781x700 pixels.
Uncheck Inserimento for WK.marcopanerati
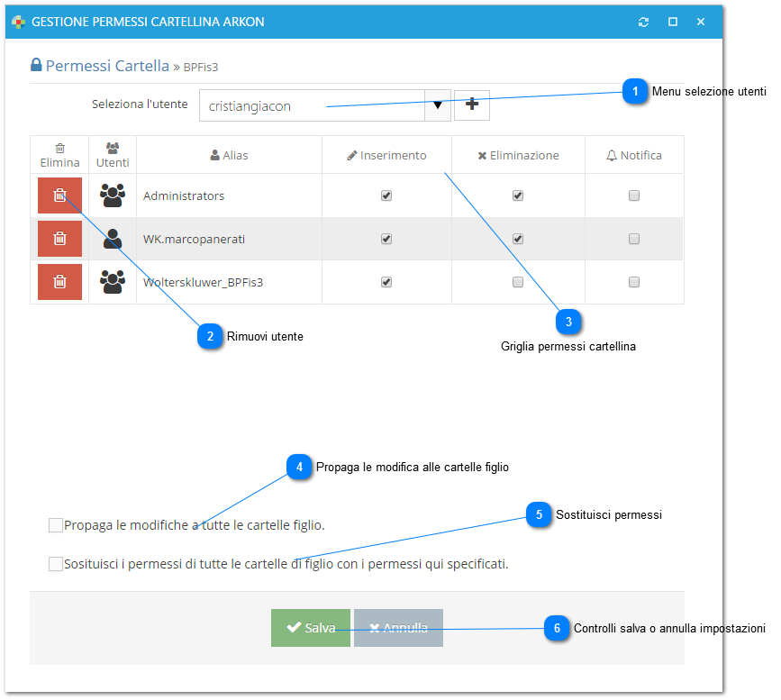point(386,239)
